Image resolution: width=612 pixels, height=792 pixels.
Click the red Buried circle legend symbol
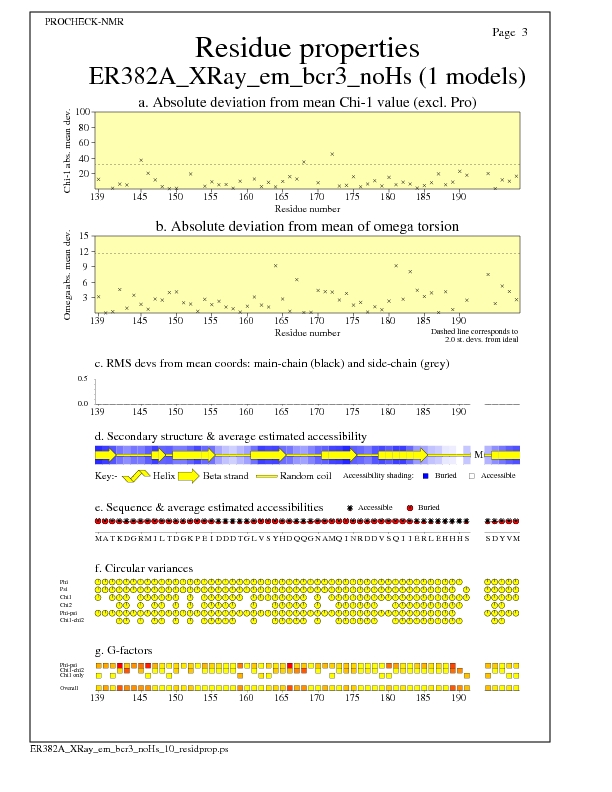tap(410, 508)
